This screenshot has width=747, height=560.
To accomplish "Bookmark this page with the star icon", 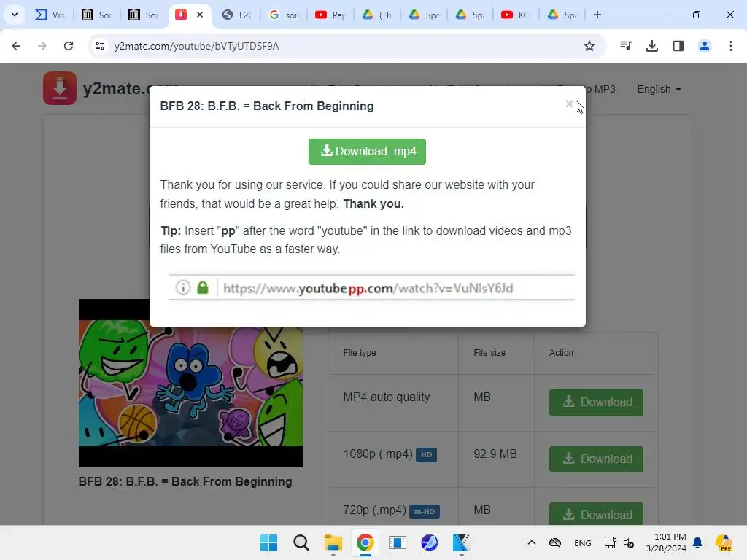I will pos(589,46).
